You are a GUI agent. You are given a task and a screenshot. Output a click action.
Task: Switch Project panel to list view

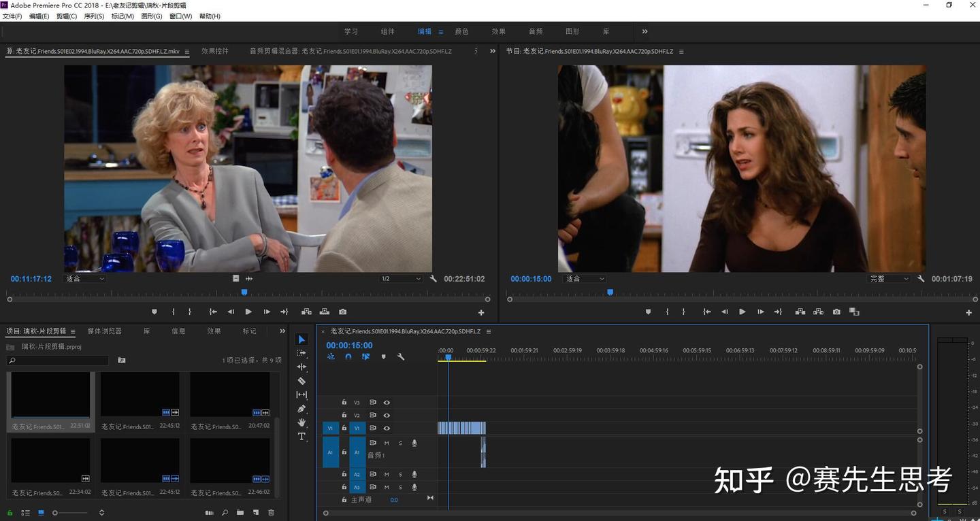click(25, 512)
